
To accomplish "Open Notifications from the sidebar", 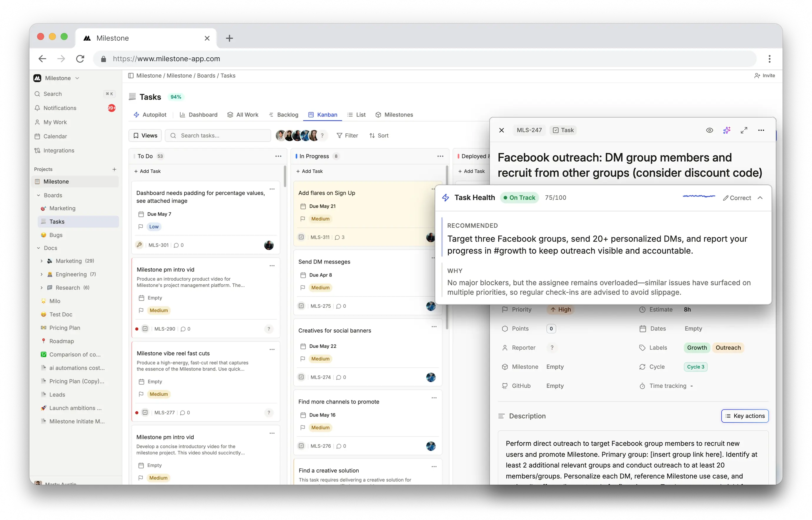I will coord(60,108).
